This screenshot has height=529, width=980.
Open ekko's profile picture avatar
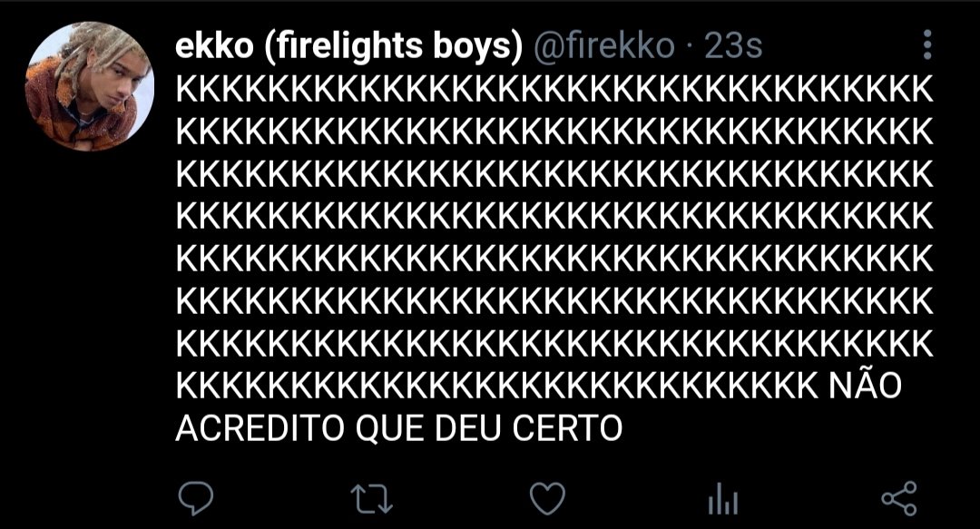click(89, 86)
